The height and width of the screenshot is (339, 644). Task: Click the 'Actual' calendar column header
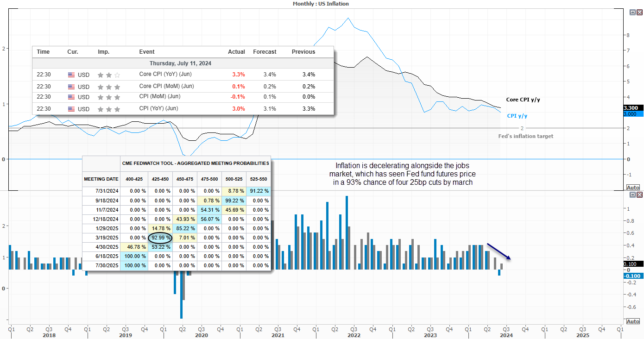(236, 52)
